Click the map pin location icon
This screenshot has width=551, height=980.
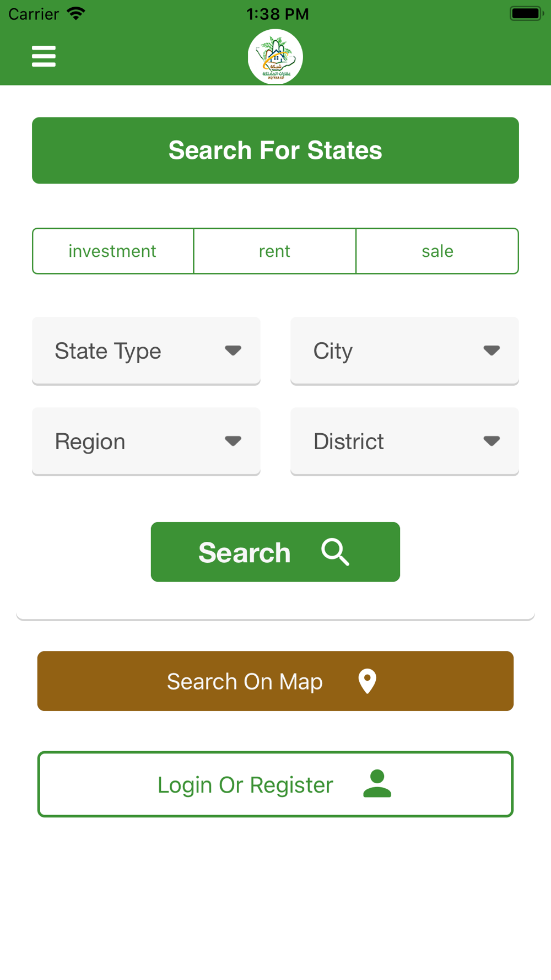(367, 681)
